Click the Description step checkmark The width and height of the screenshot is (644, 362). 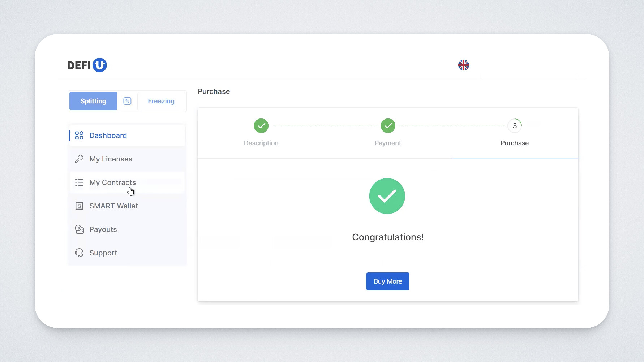pos(261,126)
